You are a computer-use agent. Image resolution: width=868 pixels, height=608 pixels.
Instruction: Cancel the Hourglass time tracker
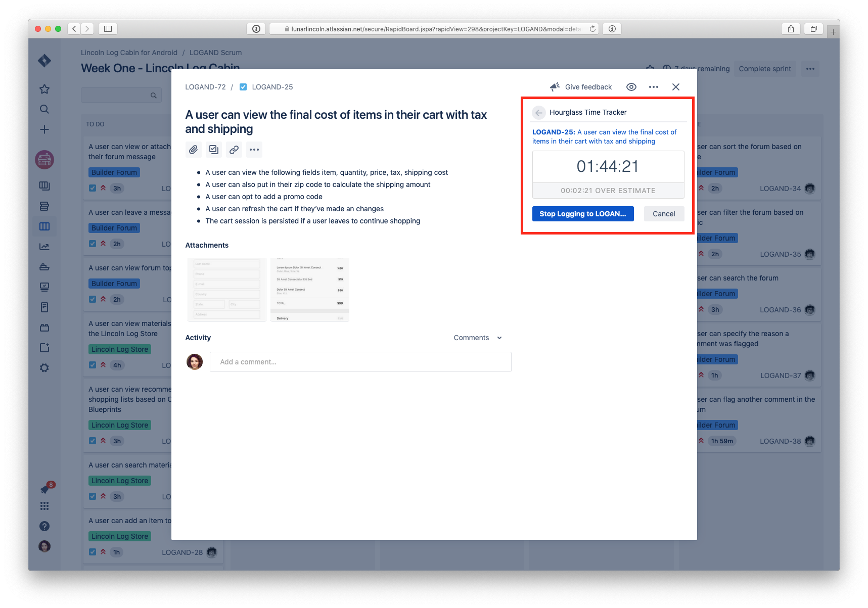664,214
